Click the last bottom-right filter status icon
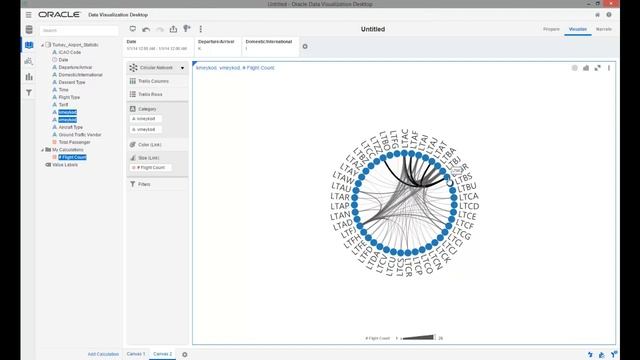Image resolution: width=640 pixels, height=360 pixels. click(613, 354)
